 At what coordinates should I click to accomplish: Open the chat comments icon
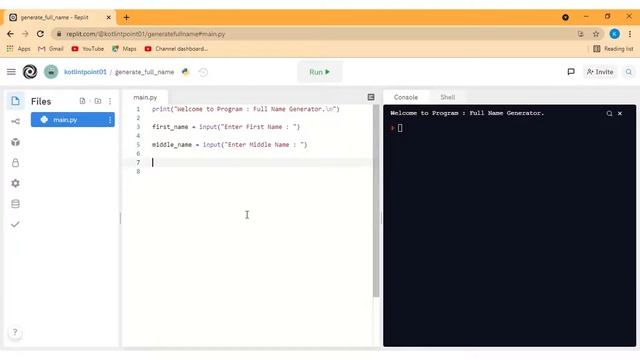pos(571,72)
